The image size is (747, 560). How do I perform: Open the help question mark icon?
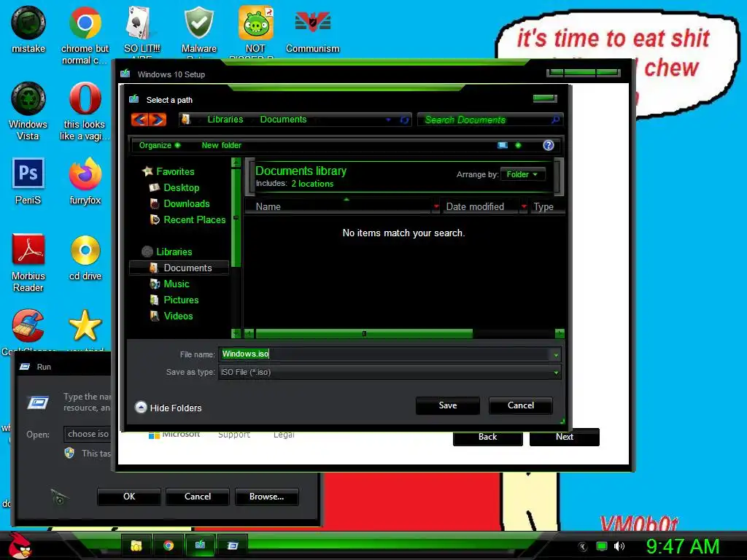[x=549, y=145]
